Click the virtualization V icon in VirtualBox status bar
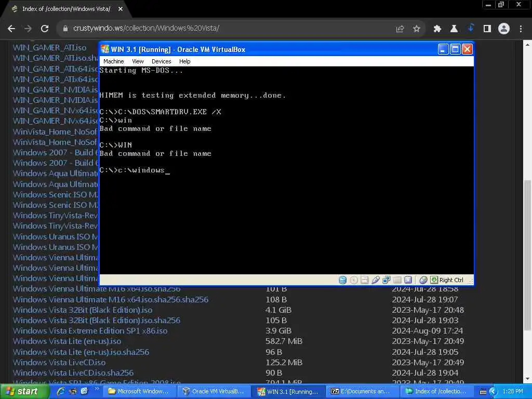The image size is (532, 399). [408, 280]
